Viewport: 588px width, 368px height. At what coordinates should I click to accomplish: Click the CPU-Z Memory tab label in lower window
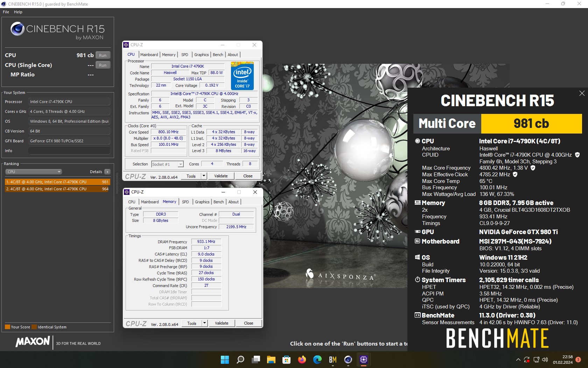169,202
